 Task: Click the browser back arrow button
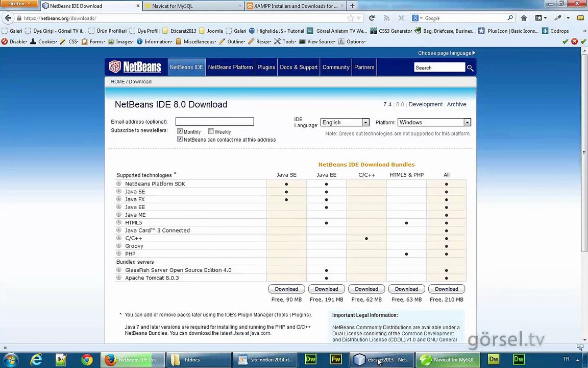8,18
